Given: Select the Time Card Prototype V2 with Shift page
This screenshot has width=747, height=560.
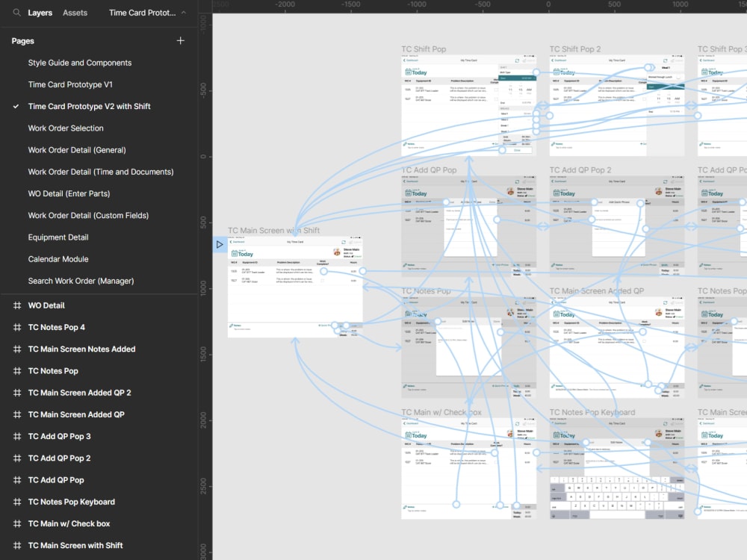Looking at the screenshot, I should [89, 107].
